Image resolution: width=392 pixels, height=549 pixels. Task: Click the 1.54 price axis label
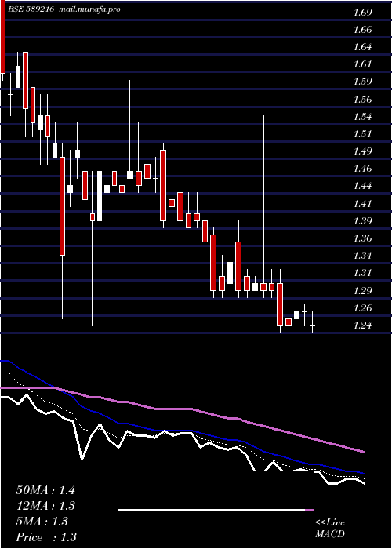[x=362, y=117]
